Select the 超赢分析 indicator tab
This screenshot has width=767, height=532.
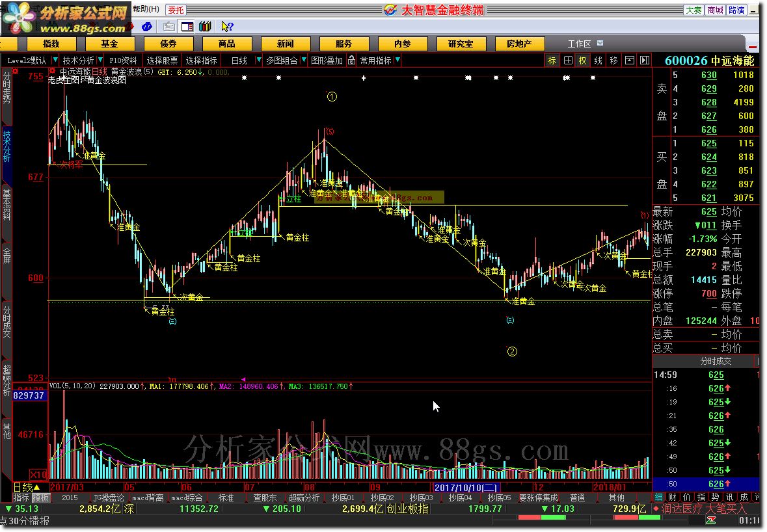(304, 498)
